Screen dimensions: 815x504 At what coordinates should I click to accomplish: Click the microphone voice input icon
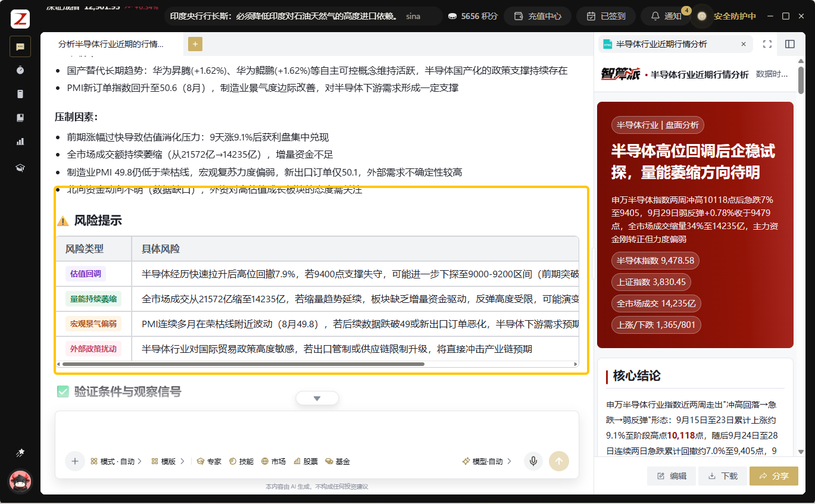(x=533, y=461)
